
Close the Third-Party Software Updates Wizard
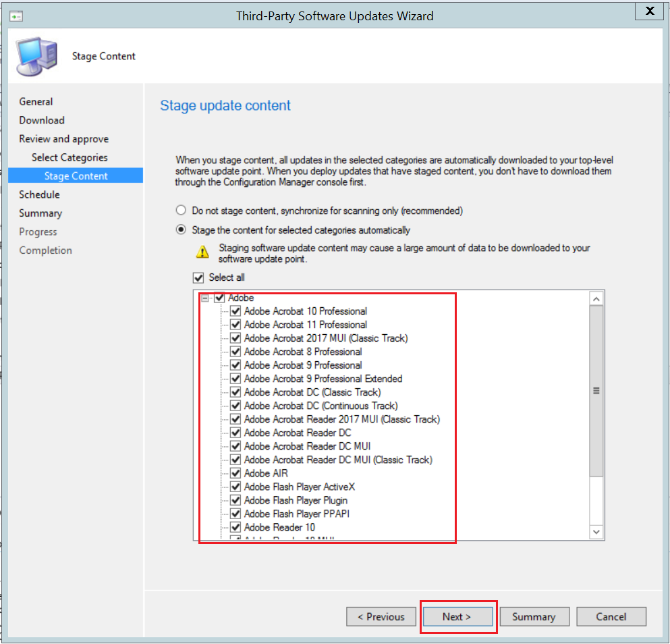pos(650,11)
